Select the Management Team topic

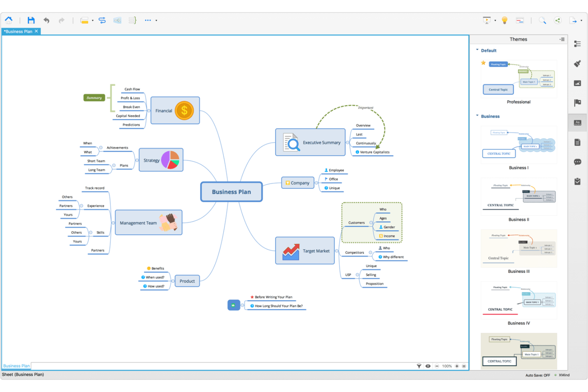click(149, 222)
